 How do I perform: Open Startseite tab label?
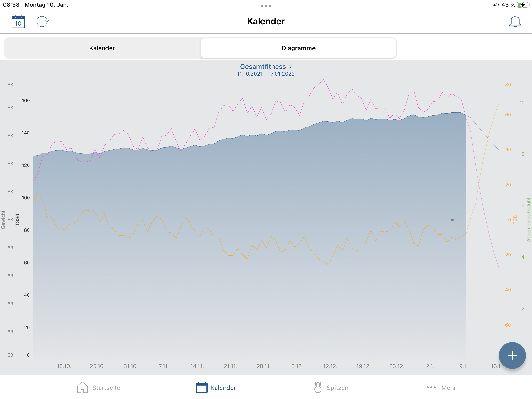pyautogui.click(x=106, y=388)
